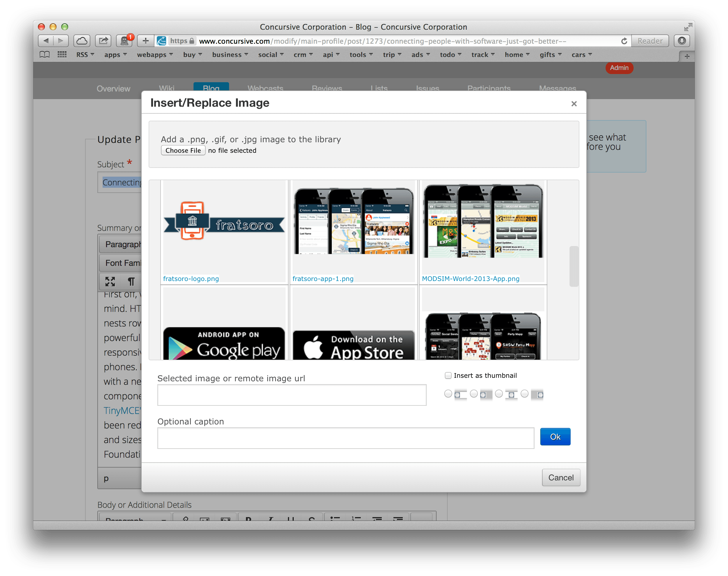The image size is (728, 576).
Task: Open the fratsoro-app-1.png file link
Action: 323,279
